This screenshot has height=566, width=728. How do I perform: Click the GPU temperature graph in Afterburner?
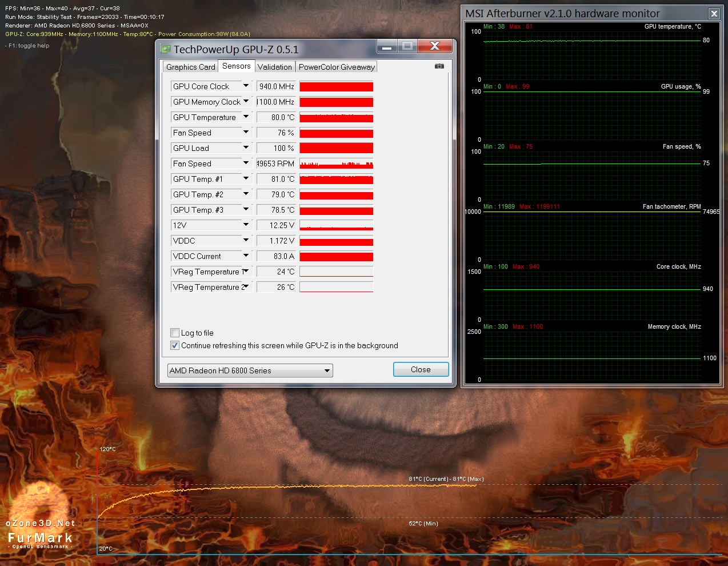click(592, 55)
